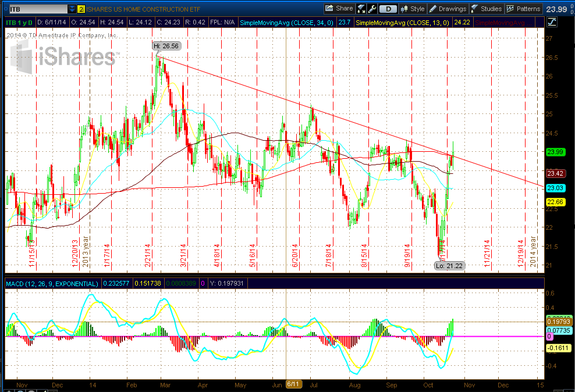Image resolution: width=575 pixels, height=392 pixels.
Task: Click ISHARES US HOME CONSTRUCTION ETF title text
Action: (x=143, y=9)
